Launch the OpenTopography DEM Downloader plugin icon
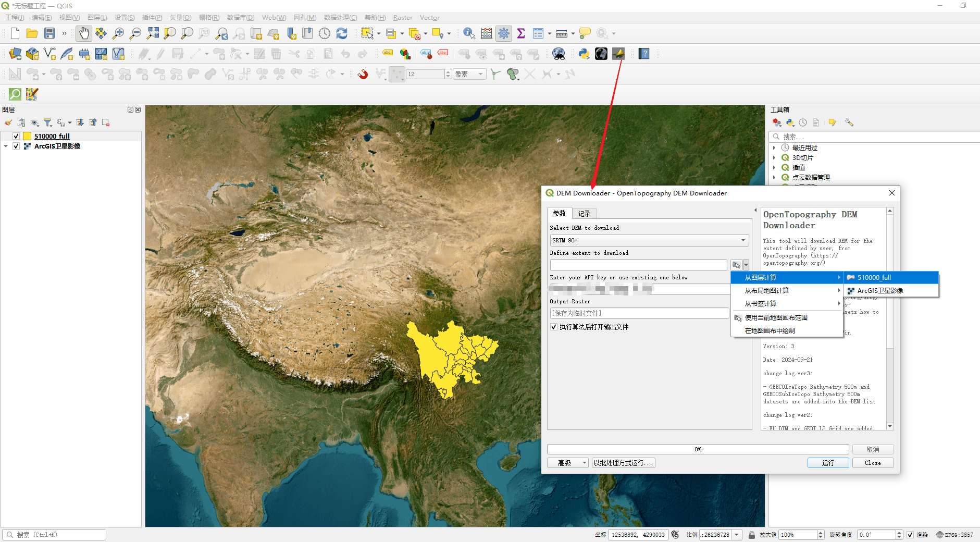The width and height of the screenshot is (980, 542). (x=618, y=54)
